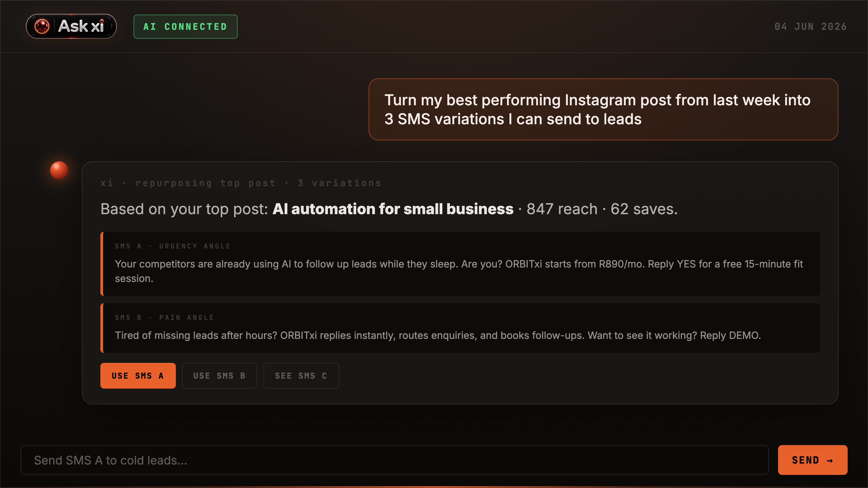The width and height of the screenshot is (868, 488).
Task: Select the SMS A urgency angle card
Action: 460,264
